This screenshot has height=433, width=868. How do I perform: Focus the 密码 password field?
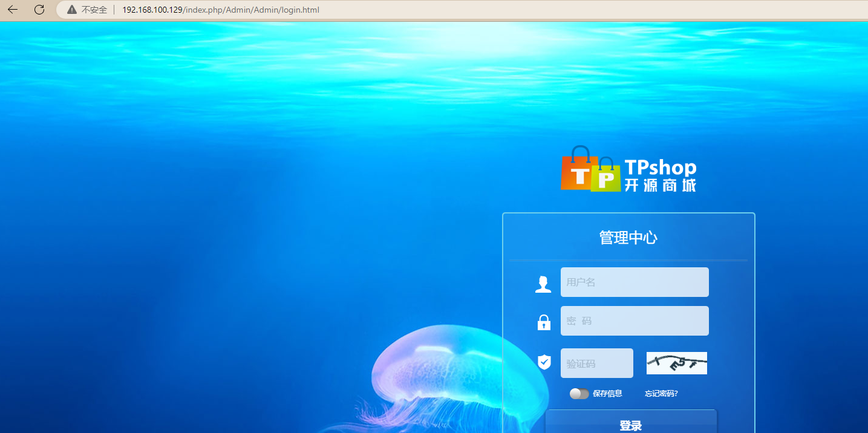coord(634,321)
